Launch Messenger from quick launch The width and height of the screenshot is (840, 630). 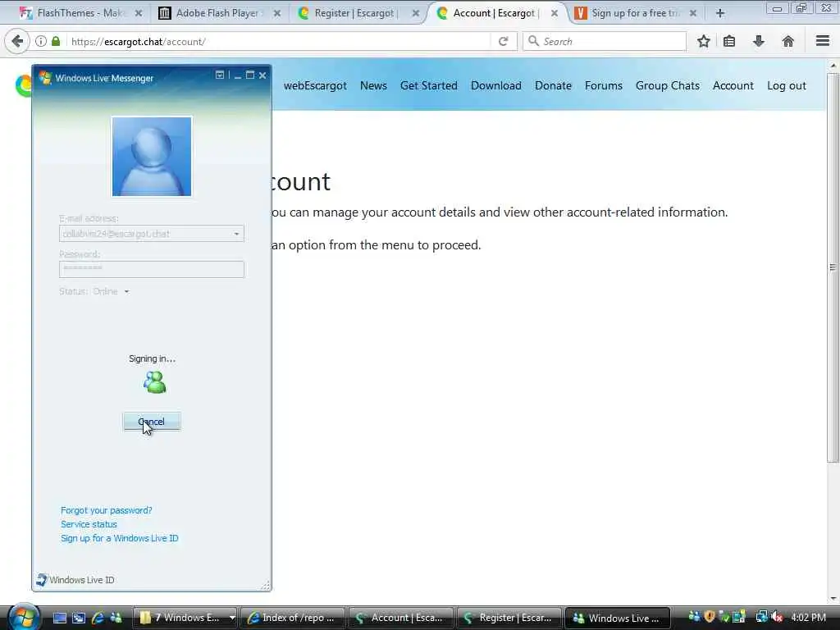pos(116,618)
